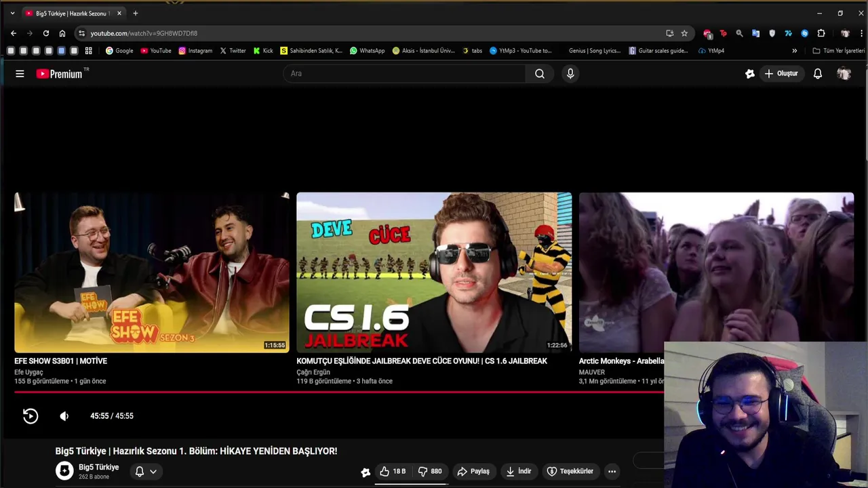The height and width of the screenshot is (488, 868).
Task: Open WhatsApp bookmark
Action: [367, 51]
